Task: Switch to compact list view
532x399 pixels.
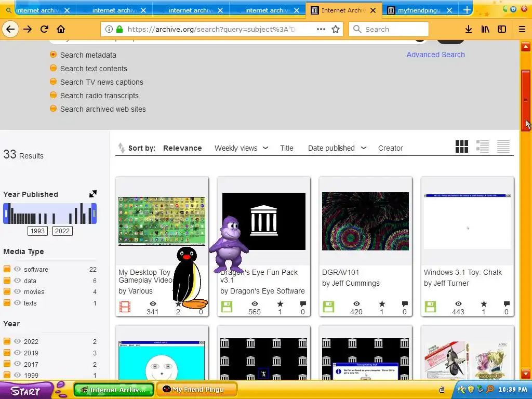Action: coord(503,147)
